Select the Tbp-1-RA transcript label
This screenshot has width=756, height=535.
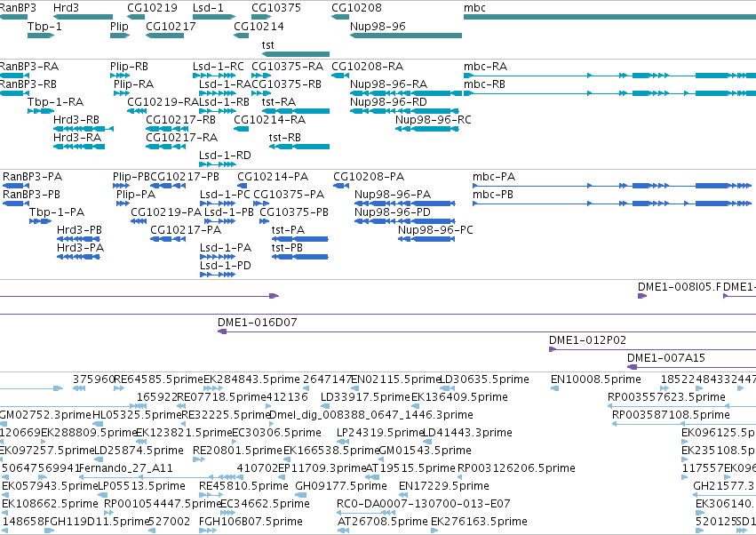pyautogui.click(x=55, y=102)
